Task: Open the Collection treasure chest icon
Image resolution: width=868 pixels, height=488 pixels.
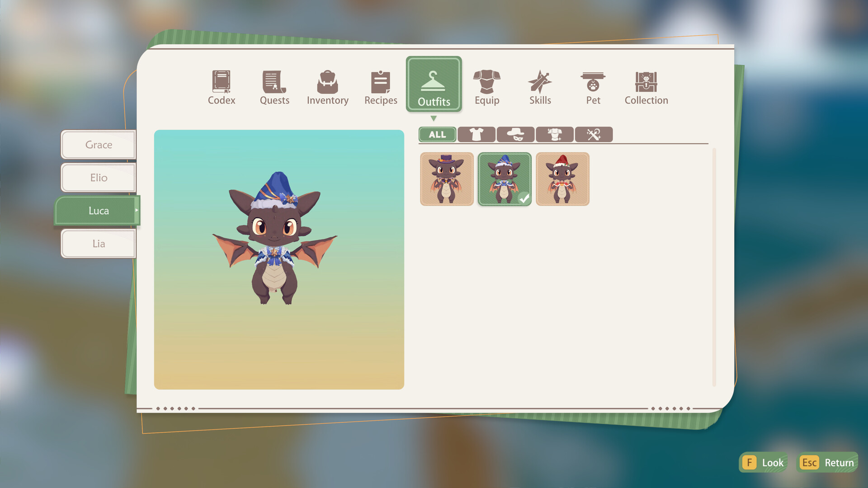Action: point(646,87)
